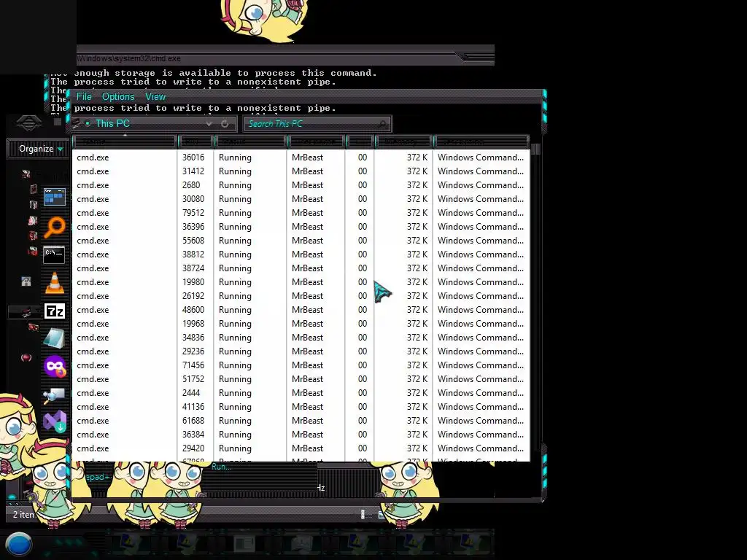Screen dimensions: 747x560
Task: Select the process with PID 79512
Action: (x=301, y=212)
